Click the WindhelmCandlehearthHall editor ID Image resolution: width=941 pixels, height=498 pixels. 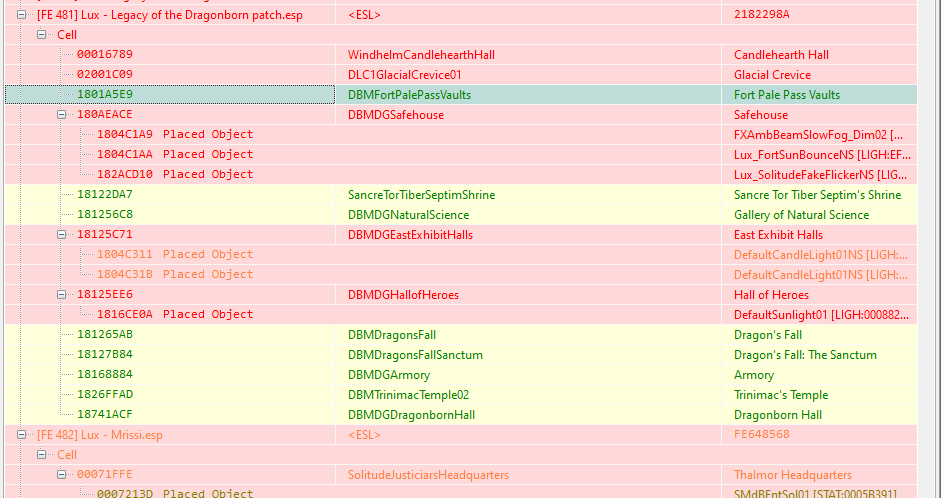click(421, 55)
